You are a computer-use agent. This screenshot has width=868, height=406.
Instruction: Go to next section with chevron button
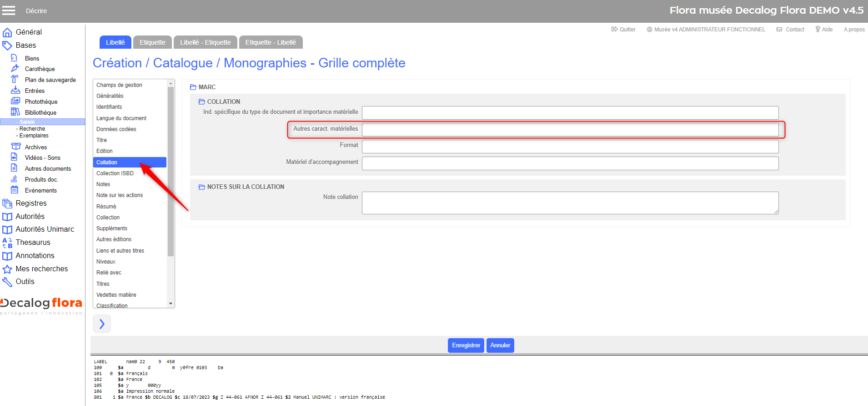point(102,324)
